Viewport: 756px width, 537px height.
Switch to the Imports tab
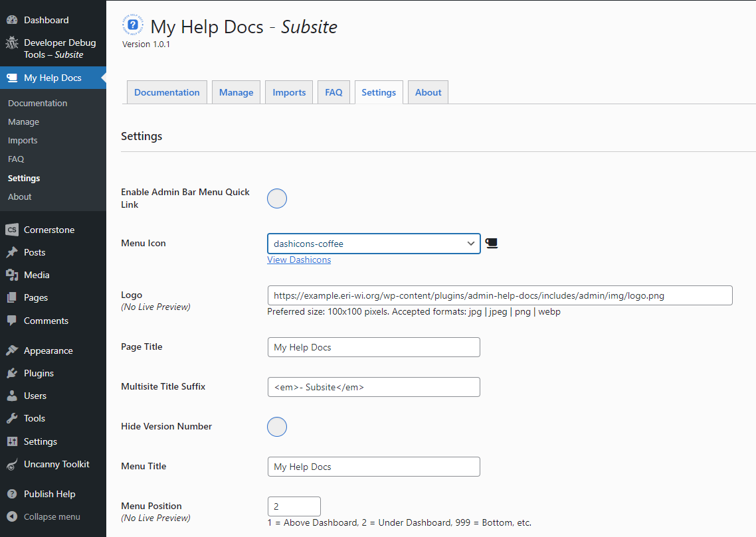(288, 92)
